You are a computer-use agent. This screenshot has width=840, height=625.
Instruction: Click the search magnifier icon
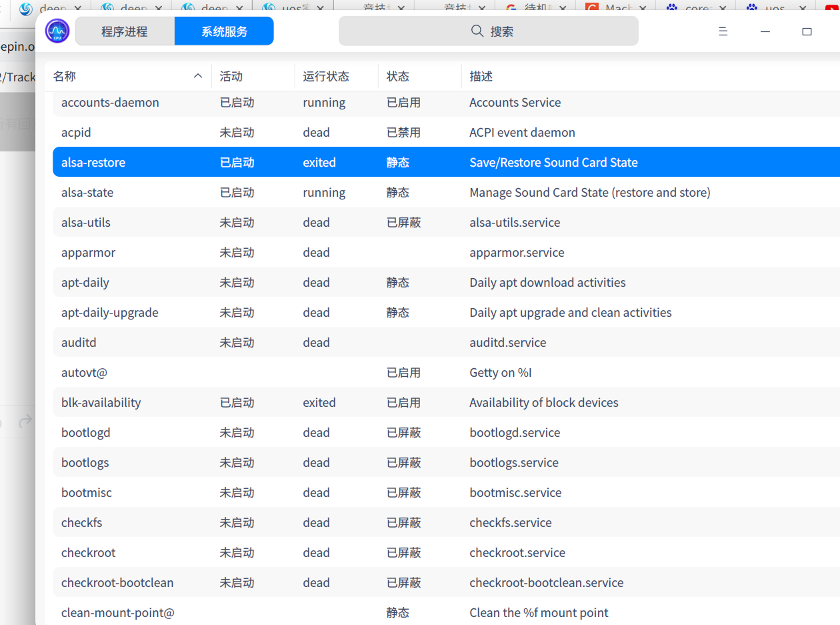click(x=477, y=31)
